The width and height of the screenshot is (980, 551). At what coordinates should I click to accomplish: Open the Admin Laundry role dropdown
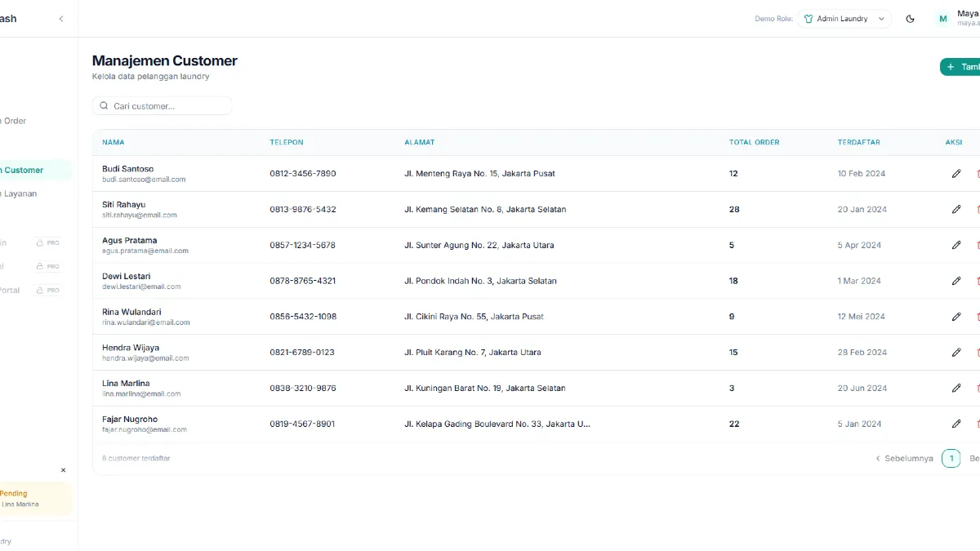[x=844, y=19]
